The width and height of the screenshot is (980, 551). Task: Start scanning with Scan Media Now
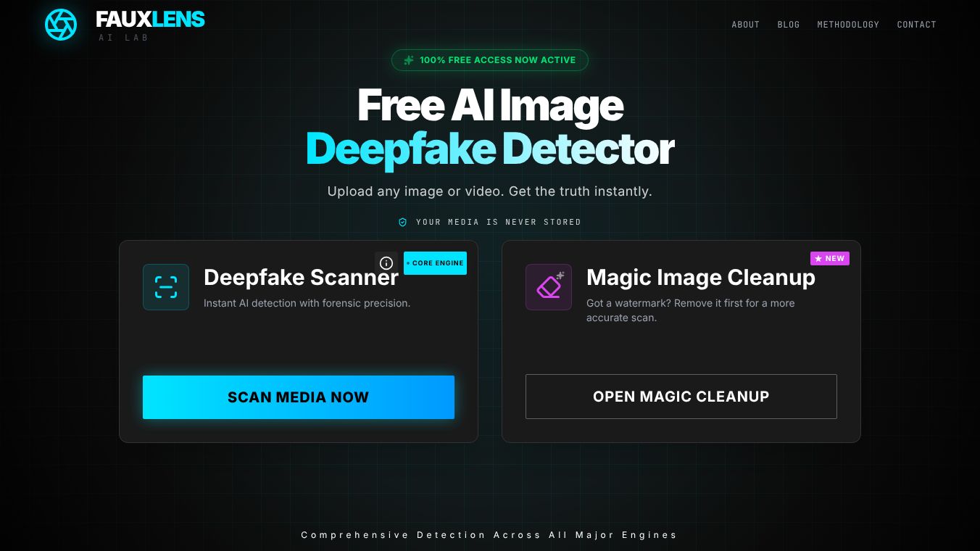tap(299, 397)
